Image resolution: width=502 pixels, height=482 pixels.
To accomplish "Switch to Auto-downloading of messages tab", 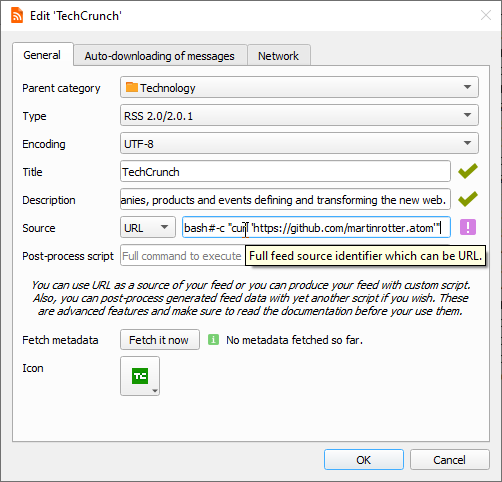I will pyautogui.click(x=160, y=55).
